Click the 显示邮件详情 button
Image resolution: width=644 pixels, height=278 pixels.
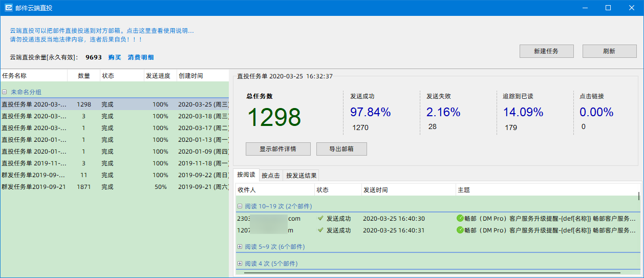coord(278,149)
